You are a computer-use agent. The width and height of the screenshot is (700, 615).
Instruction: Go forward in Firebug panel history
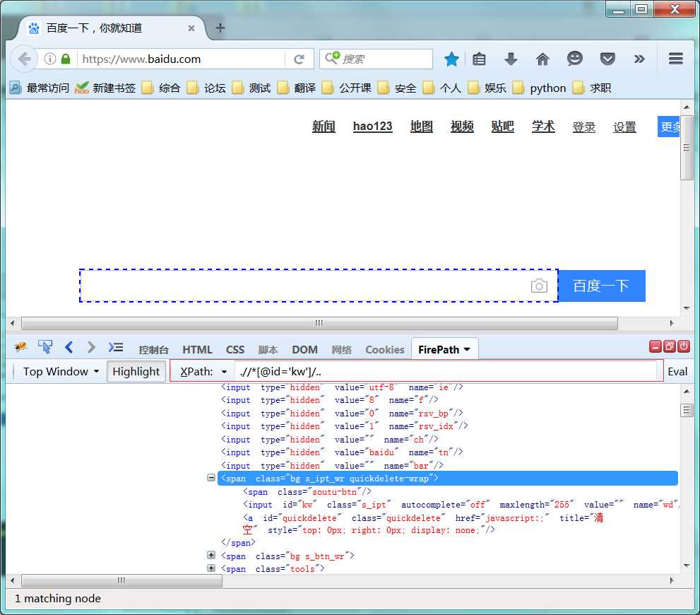click(x=91, y=347)
